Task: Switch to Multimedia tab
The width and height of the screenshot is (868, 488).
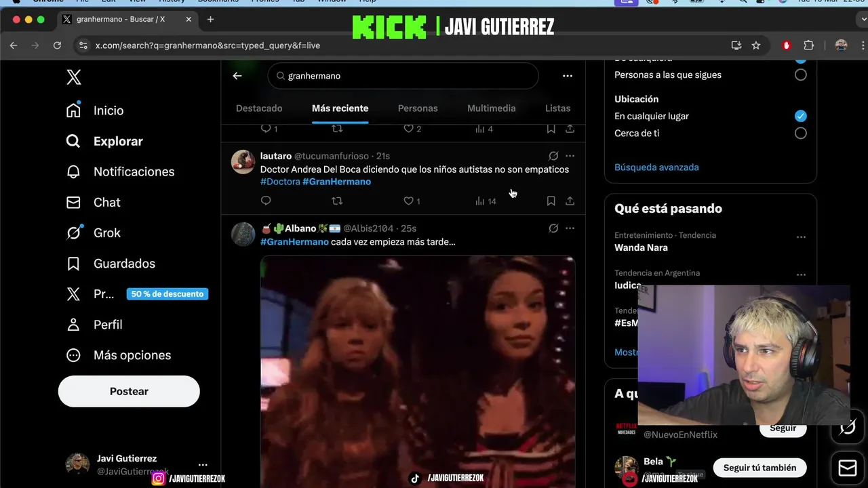Action: pyautogui.click(x=492, y=108)
